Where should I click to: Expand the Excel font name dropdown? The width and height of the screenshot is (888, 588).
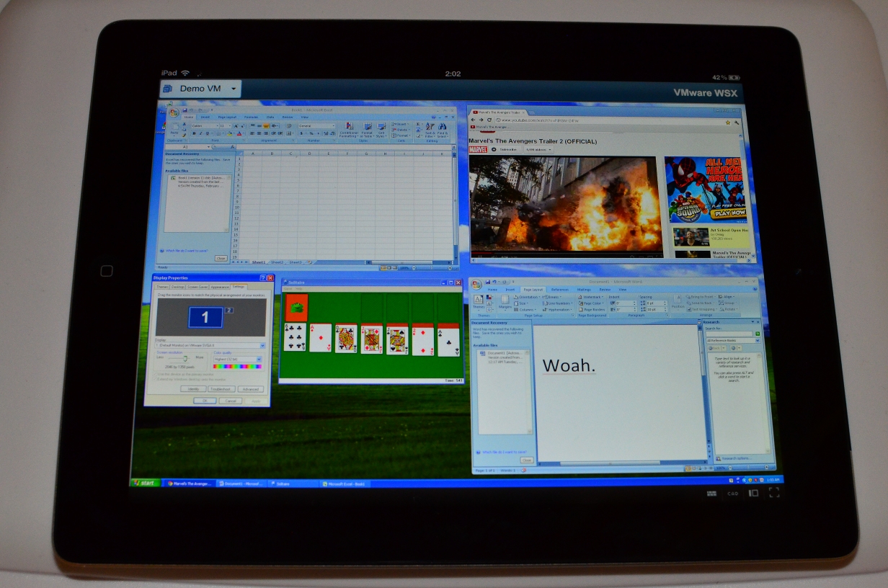(216, 126)
